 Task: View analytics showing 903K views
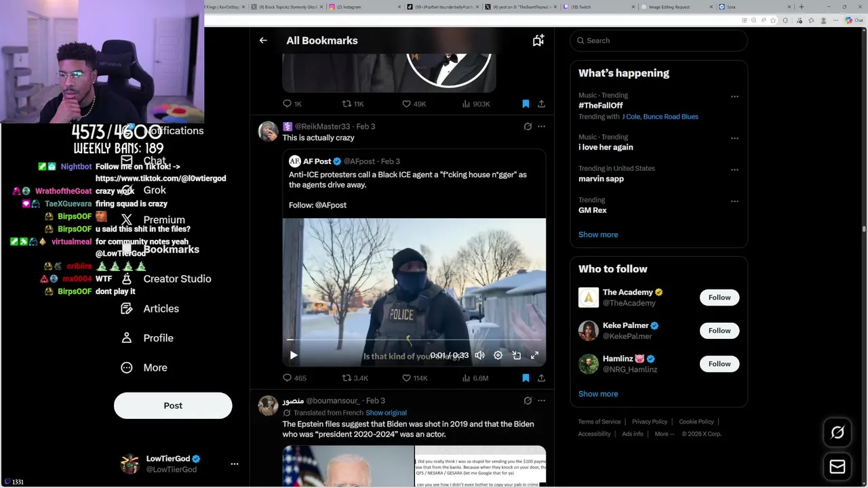[x=475, y=104]
